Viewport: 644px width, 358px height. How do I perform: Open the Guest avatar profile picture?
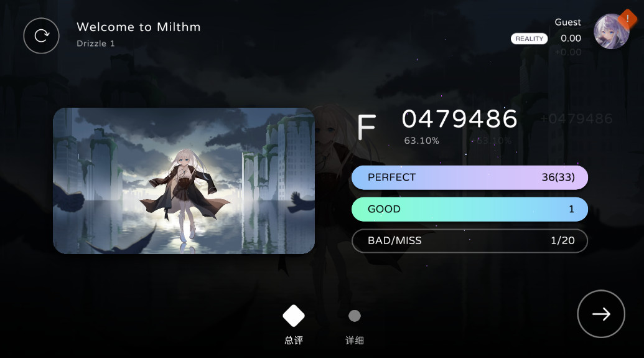pyautogui.click(x=611, y=32)
